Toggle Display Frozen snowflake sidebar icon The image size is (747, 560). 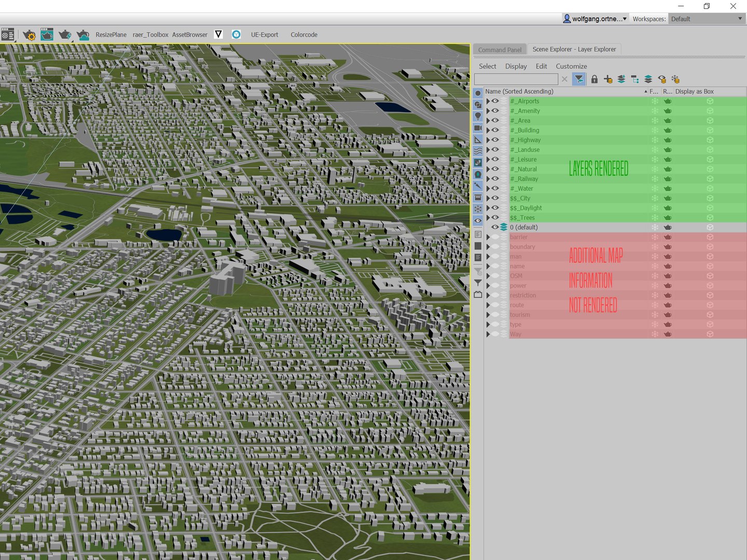click(x=478, y=209)
